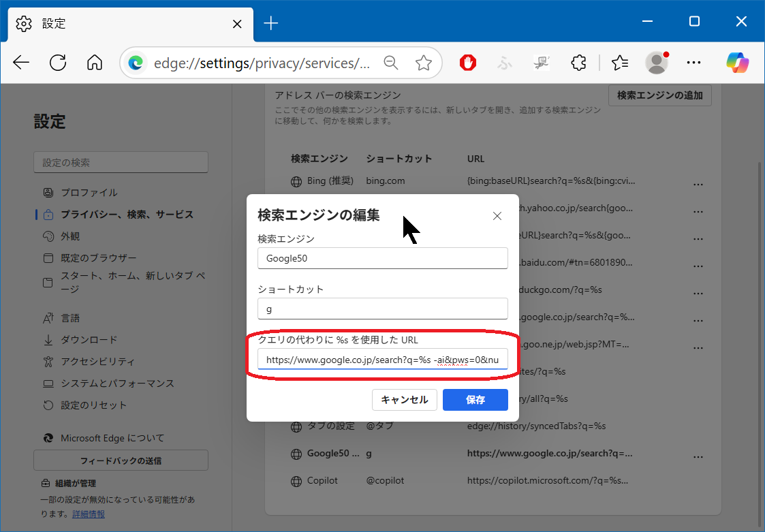Viewport: 765px width, 532px height.
Task: Click the 保存 button
Action: (475, 400)
